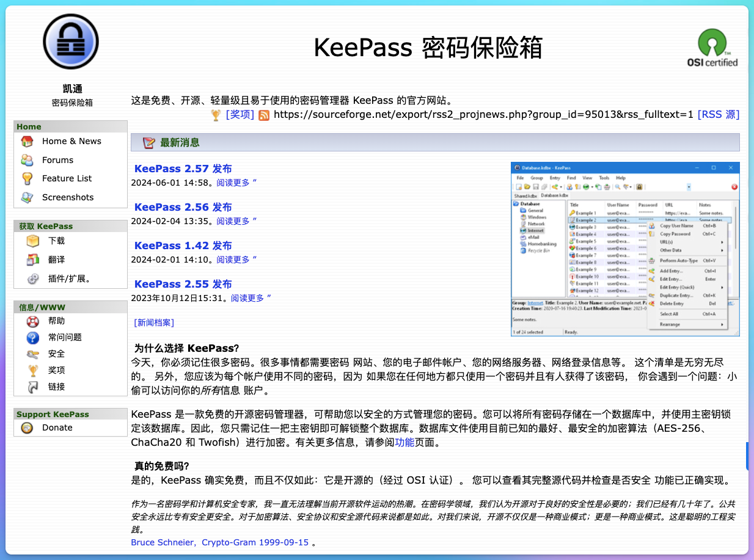
Task: Open the [新闻档案] news archive link
Action: pyautogui.click(x=153, y=323)
